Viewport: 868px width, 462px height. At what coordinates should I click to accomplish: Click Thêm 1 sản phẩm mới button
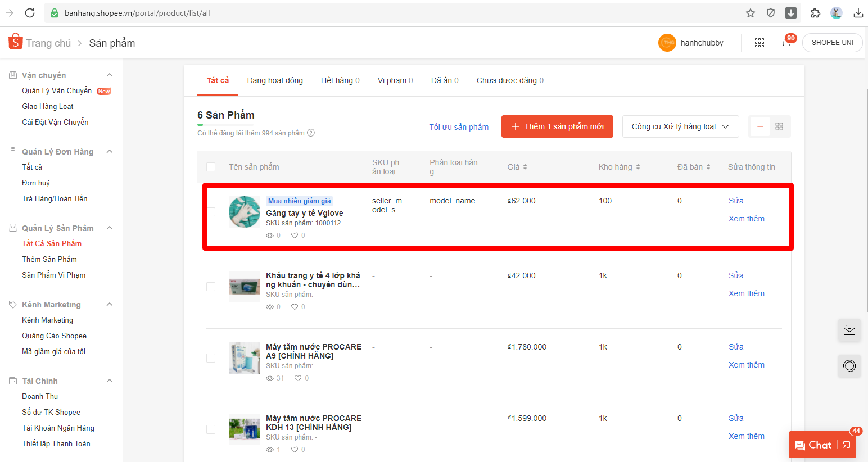pyautogui.click(x=557, y=126)
